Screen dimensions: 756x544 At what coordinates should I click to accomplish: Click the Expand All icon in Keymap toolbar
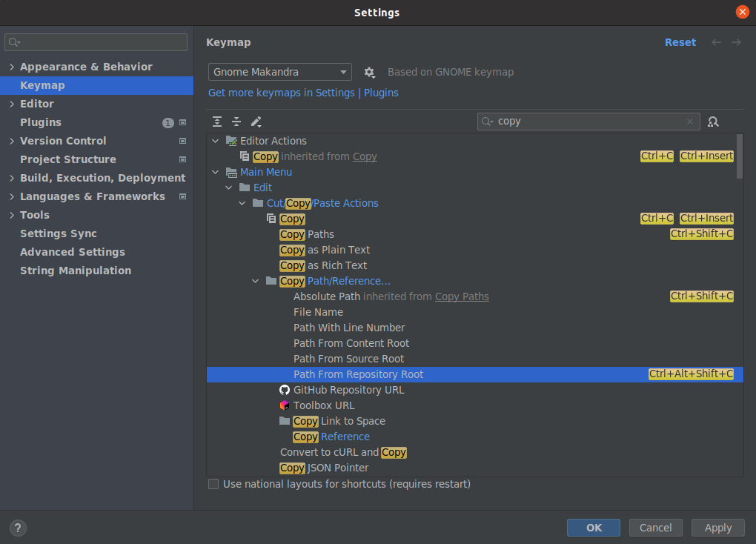[217, 122]
